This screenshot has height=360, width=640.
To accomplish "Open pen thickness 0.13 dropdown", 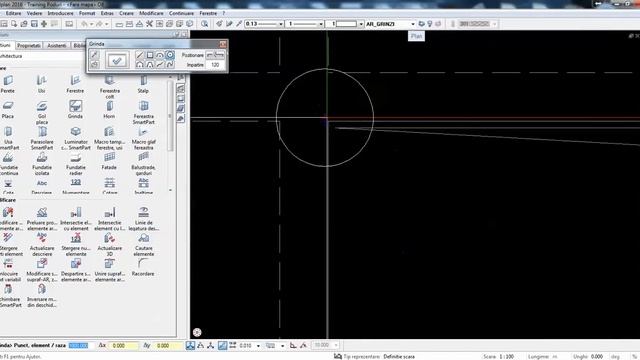I will pyautogui.click(x=280, y=24).
